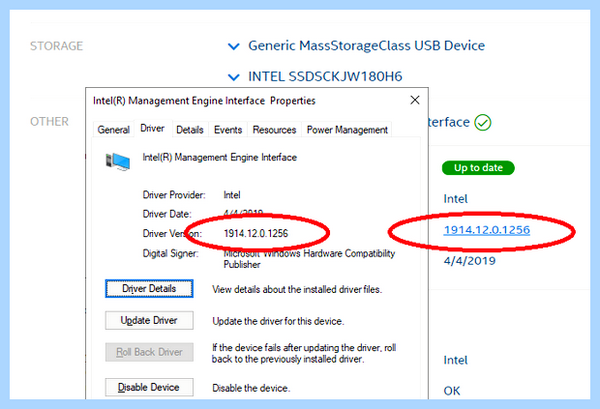Select driver version 1914.12.0.1256 in dialog
The image size is (600, 409).
coord(256,233)
